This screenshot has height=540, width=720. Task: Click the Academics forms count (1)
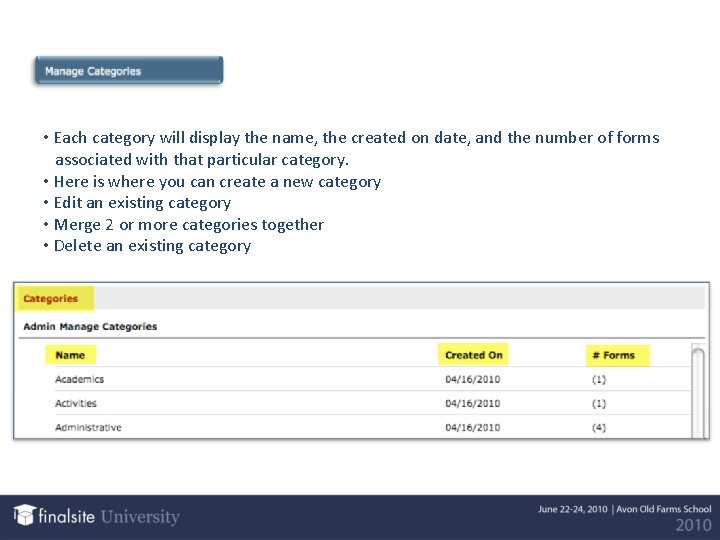click(599, 379)
